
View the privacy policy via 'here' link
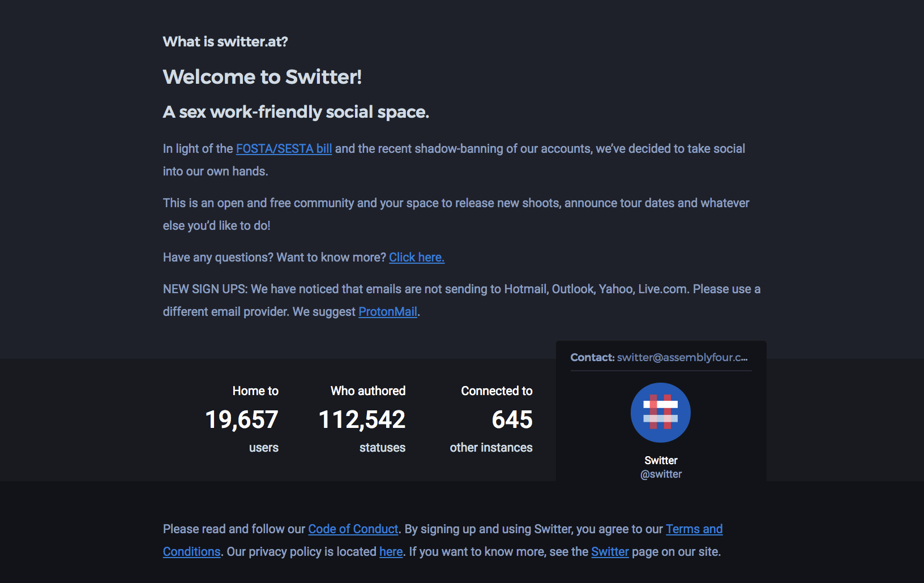pyautogui.click(x=390, y=551)
